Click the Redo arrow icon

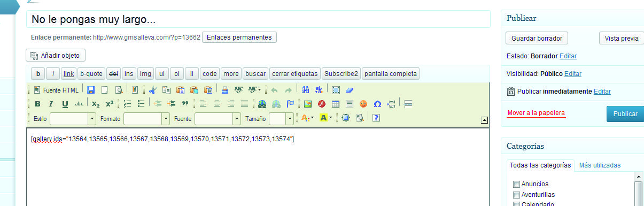289,90
